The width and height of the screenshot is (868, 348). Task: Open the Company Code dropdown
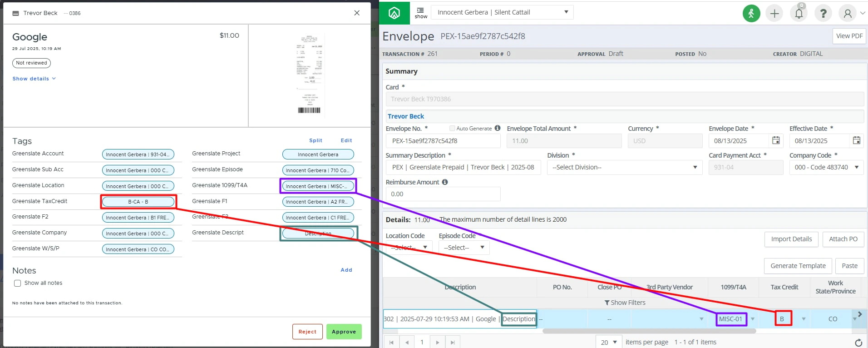826,167
